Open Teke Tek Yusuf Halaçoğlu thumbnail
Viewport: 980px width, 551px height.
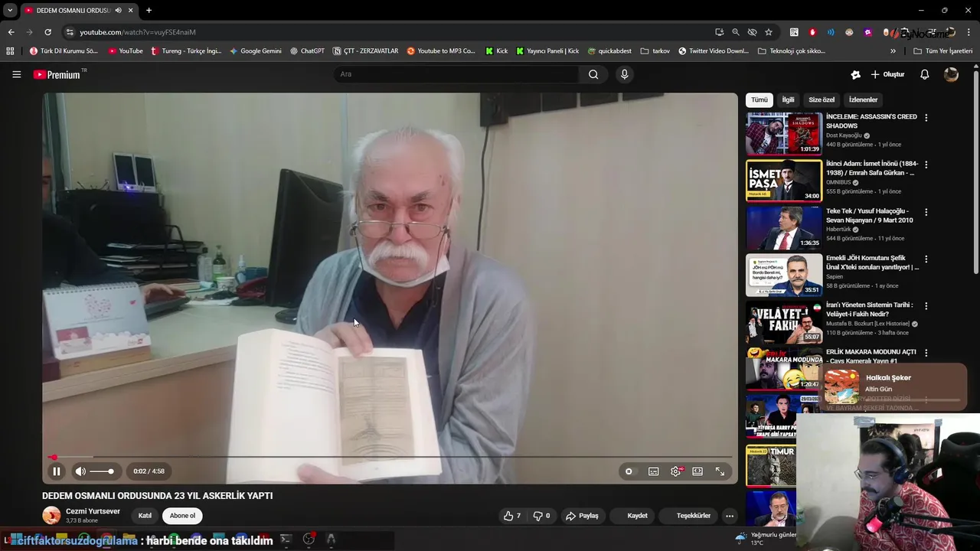click(784, 228)
